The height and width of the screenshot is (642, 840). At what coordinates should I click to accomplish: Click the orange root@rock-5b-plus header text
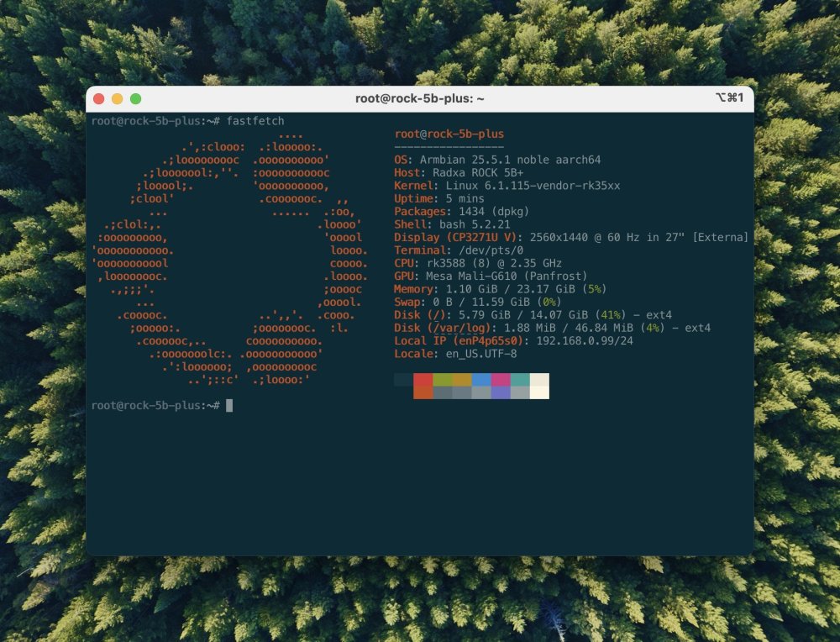pyautogui.click(x=449, y=134)
